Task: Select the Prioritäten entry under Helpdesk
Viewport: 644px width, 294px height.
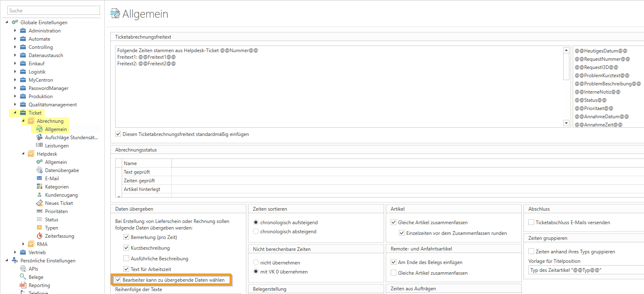Action: click(x=56, y=211)
